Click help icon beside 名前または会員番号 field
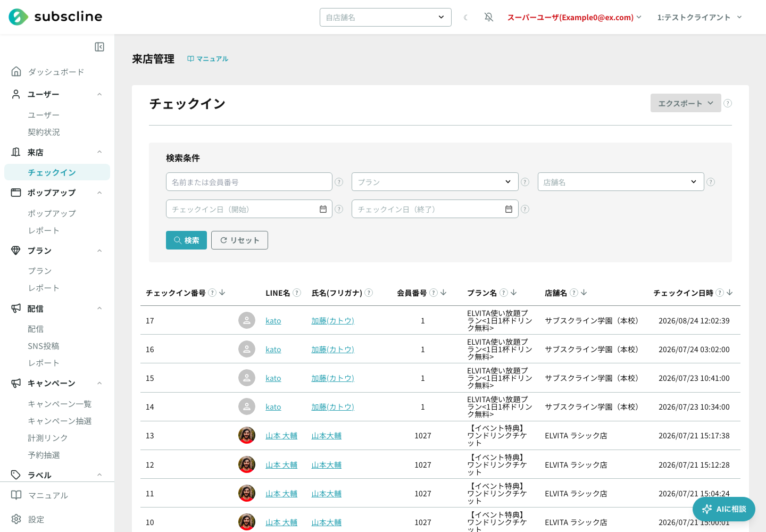This screenshot has width=766, height=532. tap(339, 182)
